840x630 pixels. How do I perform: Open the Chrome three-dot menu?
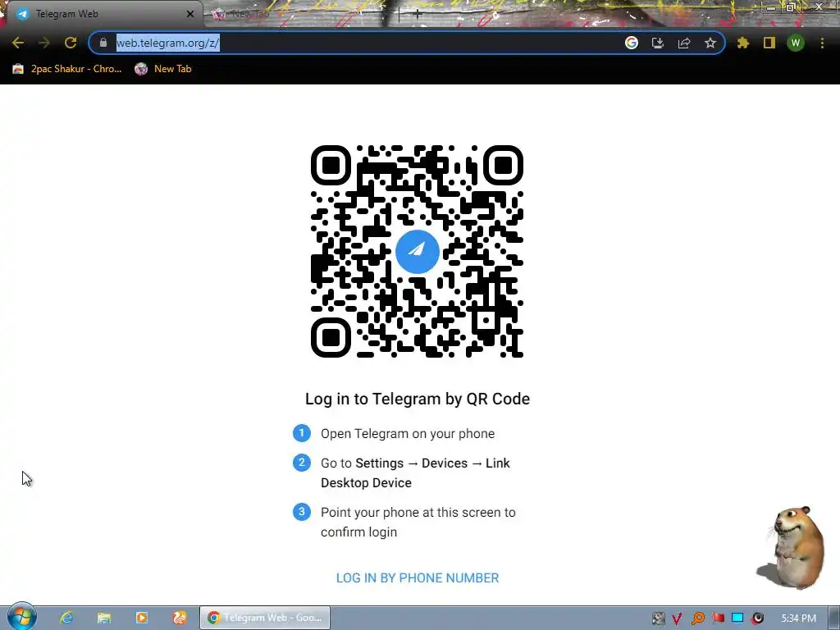pos(822,43)
